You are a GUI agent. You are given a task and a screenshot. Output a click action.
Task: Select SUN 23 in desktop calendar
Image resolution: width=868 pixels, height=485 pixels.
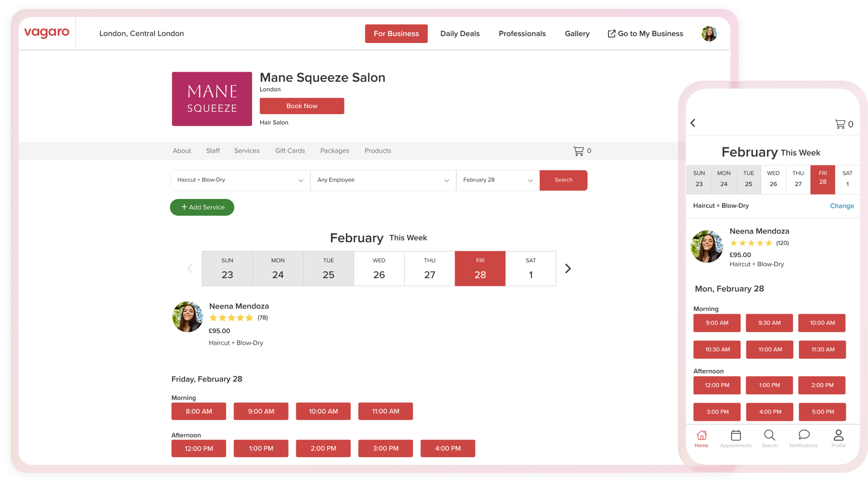227,268
